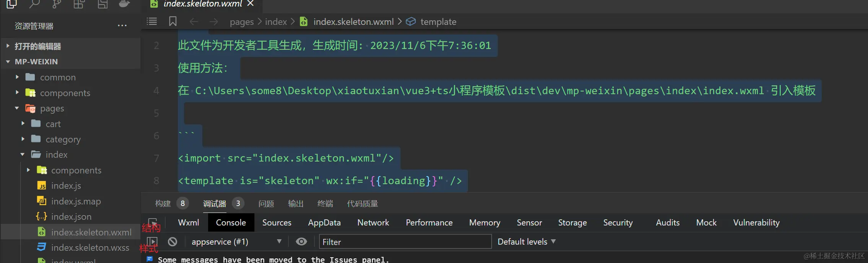Clear console with the ban icon
The width and height of the screenshot is (868, 263).
(173, 242)
